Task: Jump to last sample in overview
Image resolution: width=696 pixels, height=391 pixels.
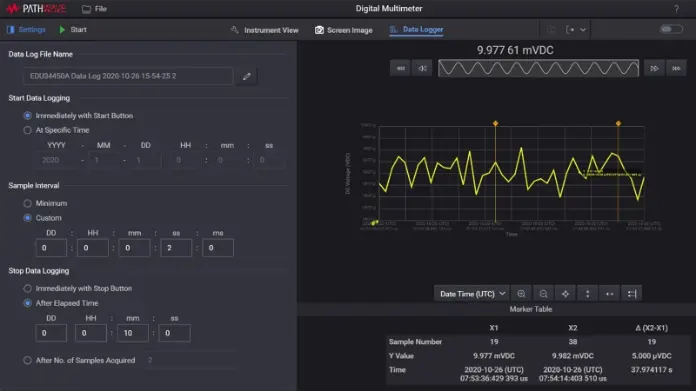Action: point(676,68)
